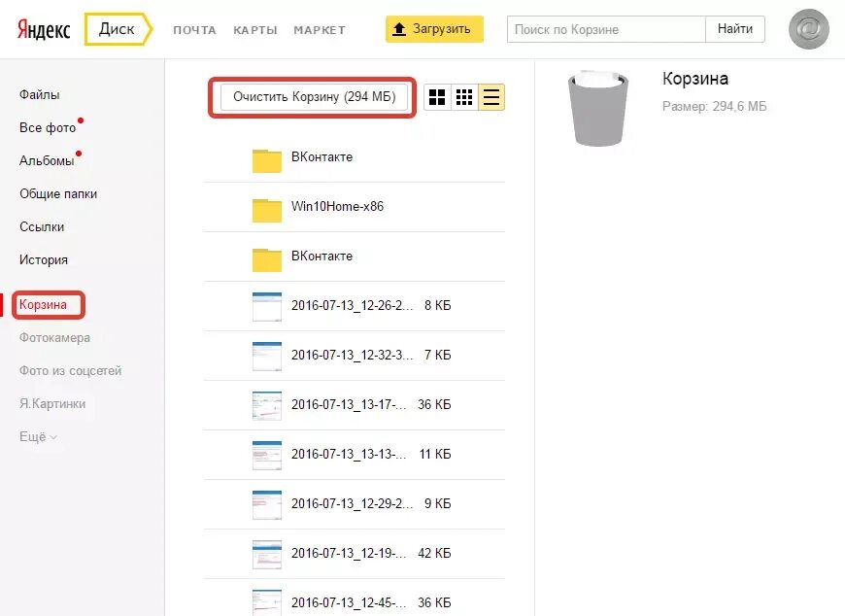Select the Win10Home-x86 folder row
Image resolution: width=845 pixels, height=616 pixels.
(x=355, y=207)
